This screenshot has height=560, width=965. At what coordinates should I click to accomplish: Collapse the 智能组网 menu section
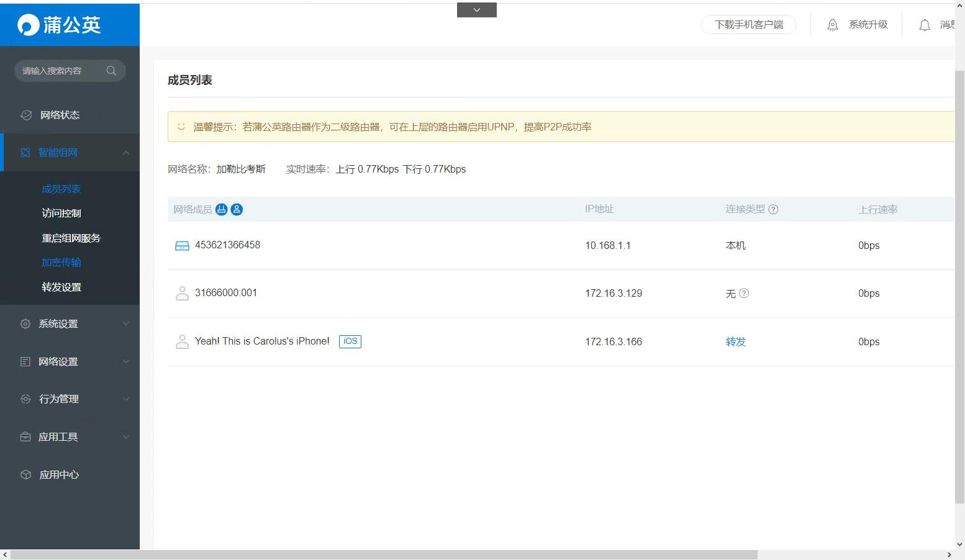[x=126, y=152]
